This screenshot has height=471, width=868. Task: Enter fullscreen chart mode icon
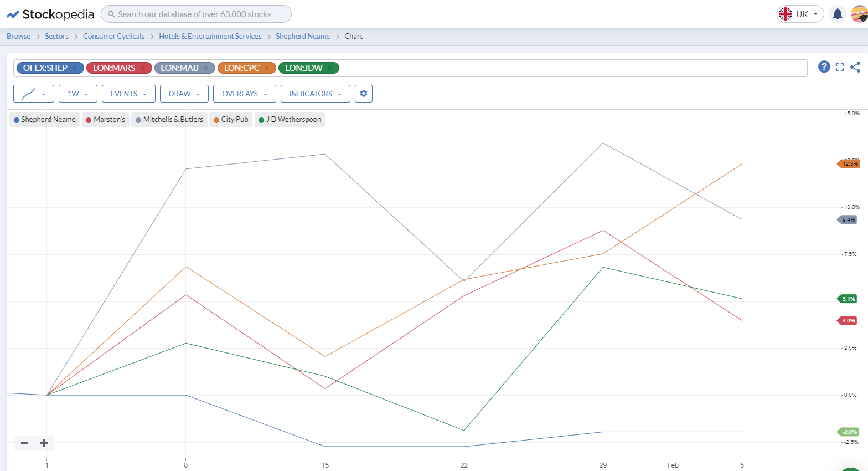(840, 67)
